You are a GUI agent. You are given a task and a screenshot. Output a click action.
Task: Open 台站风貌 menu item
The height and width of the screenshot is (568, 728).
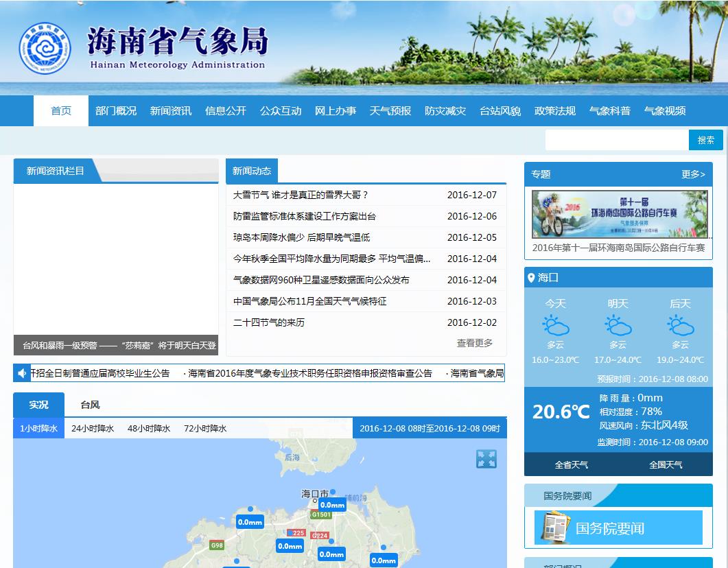(x=500, y=111)
